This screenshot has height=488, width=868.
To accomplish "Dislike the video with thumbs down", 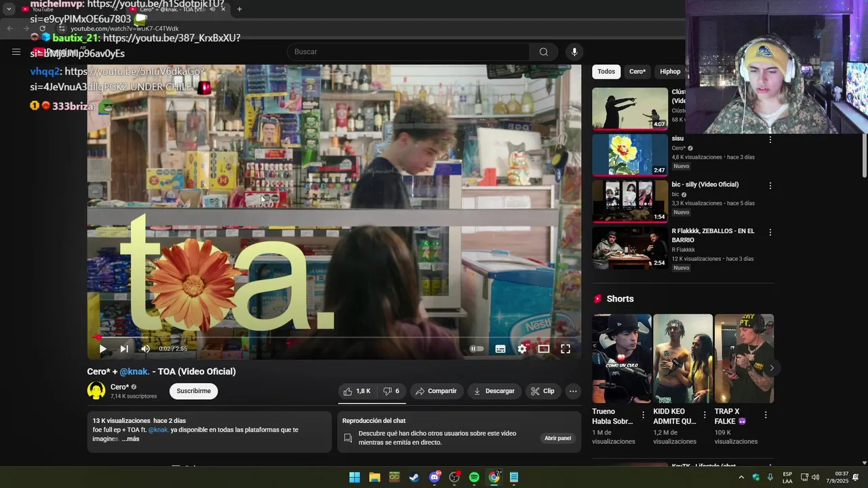I will 391,391.
